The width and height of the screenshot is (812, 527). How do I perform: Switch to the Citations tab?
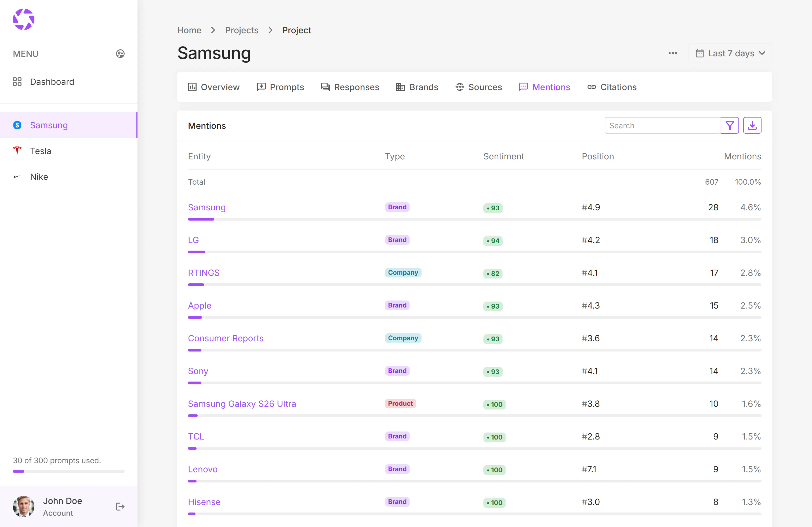(612, 87)
